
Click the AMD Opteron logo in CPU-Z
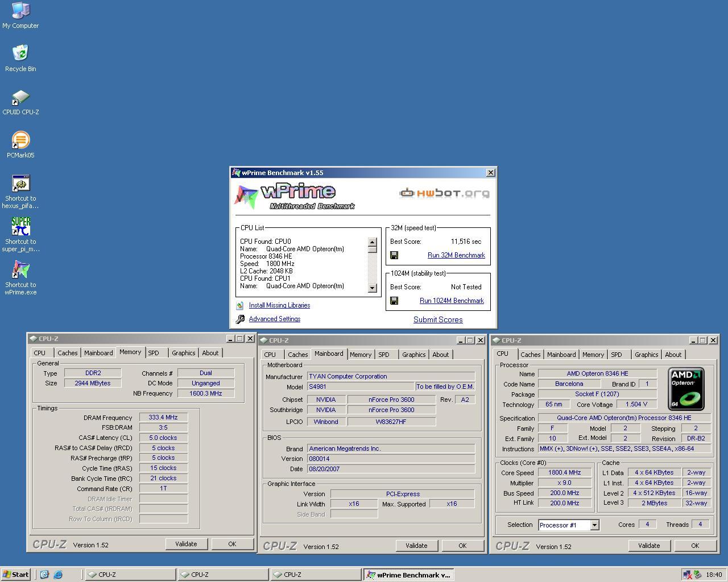(686, 389)
